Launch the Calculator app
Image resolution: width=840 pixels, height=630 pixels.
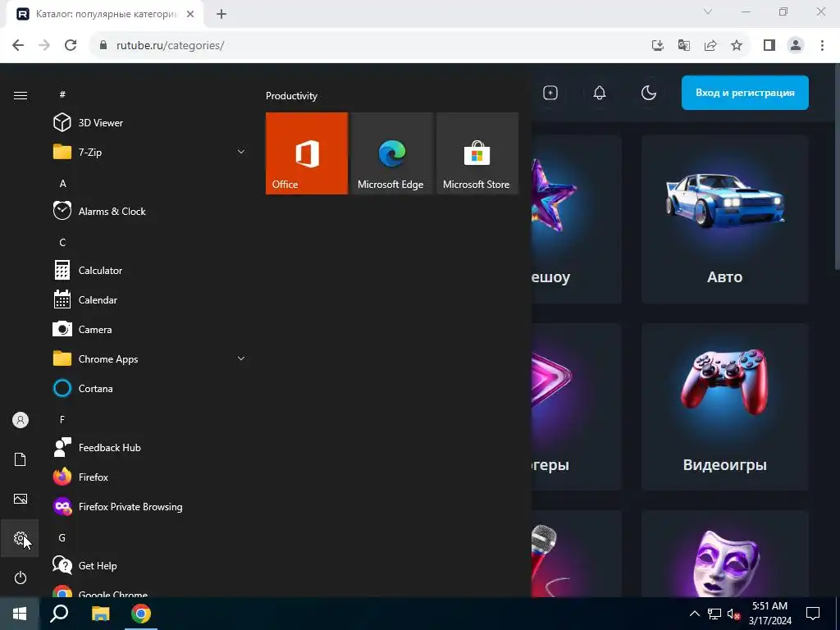150,271
